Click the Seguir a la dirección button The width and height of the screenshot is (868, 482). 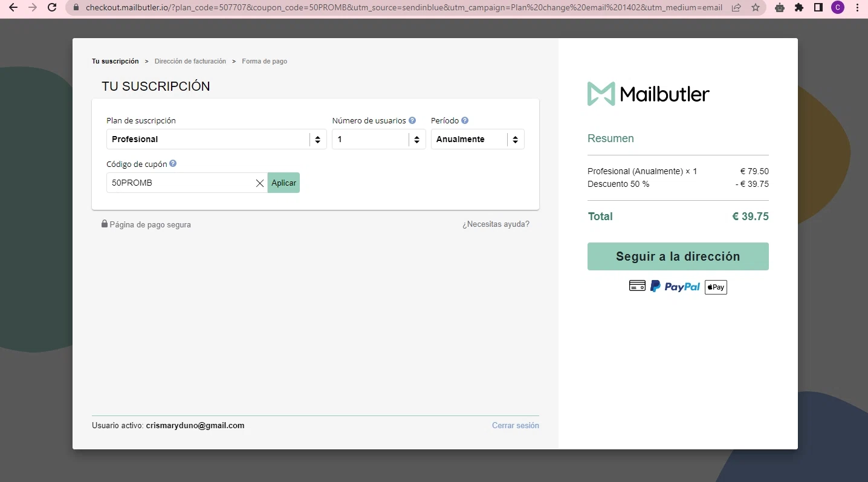[x=678, y=256]
